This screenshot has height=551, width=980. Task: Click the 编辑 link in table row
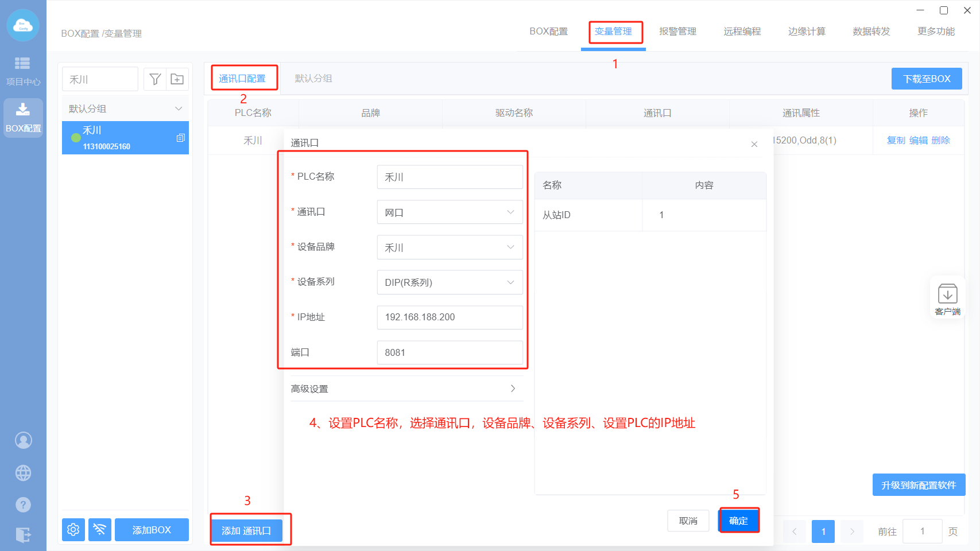tap(918, 141)
